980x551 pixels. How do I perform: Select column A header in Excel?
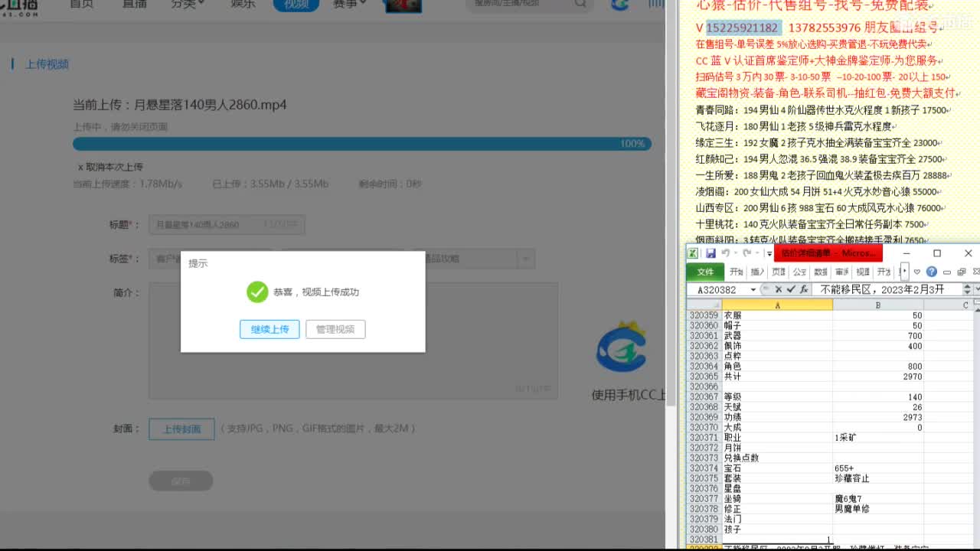coord(777,305)
